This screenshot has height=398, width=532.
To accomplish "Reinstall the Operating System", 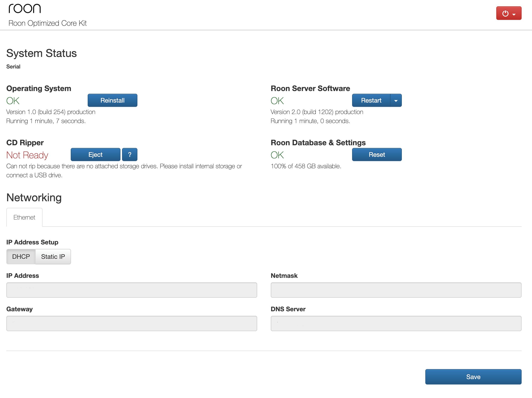I will [x=112, y=100].
